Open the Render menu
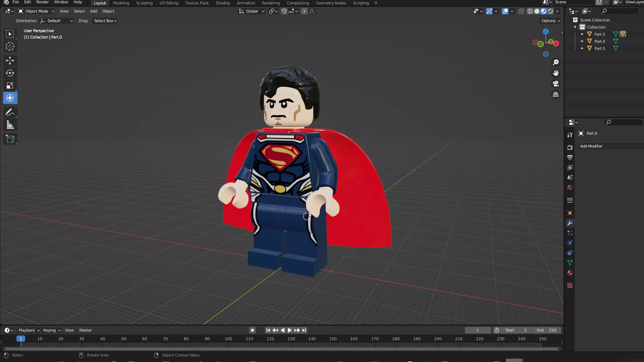The height and width of the screenshot is (362, 644). pos(42,2)
